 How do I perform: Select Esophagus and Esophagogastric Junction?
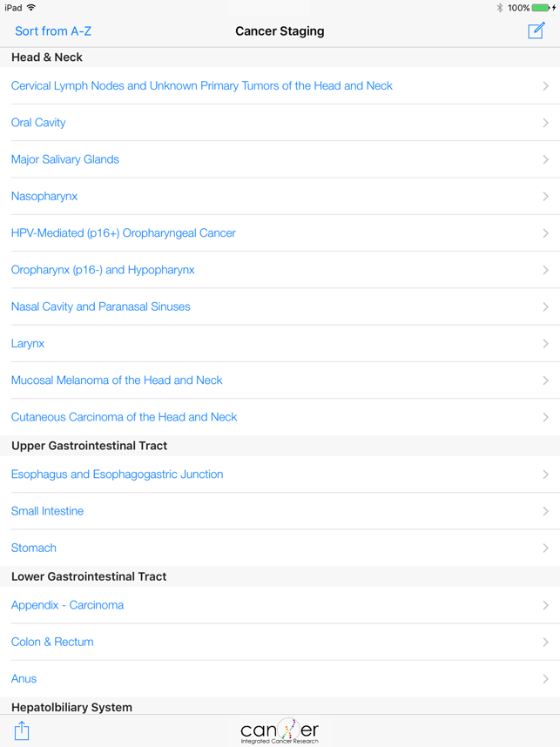[118, 474]
